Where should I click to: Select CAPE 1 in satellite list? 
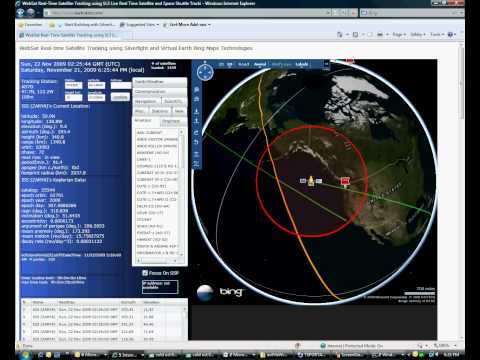tap(144, 159)
